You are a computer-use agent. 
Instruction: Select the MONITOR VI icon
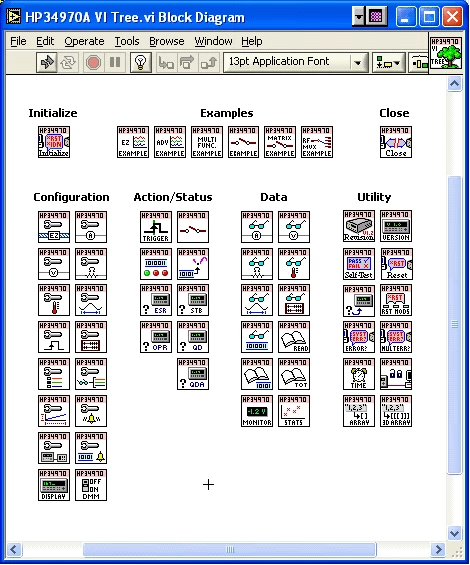click(x=257, y=411)
